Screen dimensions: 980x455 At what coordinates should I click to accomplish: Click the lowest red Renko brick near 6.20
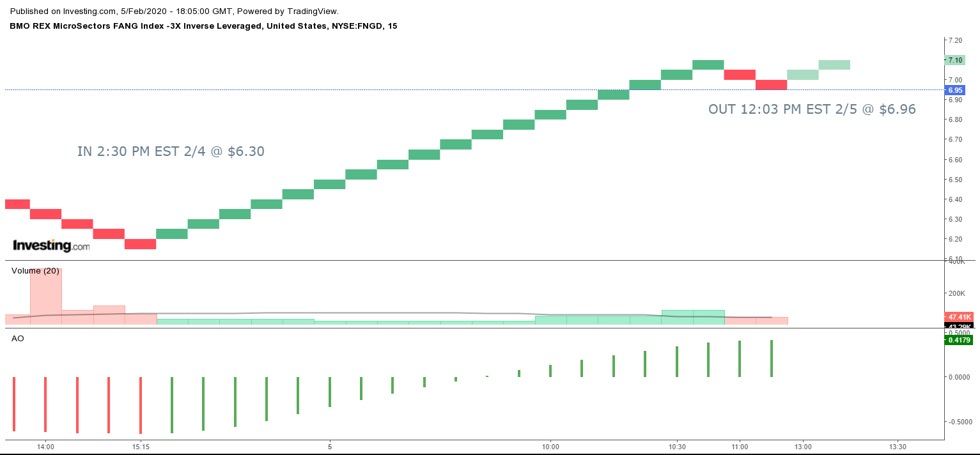(x=141, y=244)
